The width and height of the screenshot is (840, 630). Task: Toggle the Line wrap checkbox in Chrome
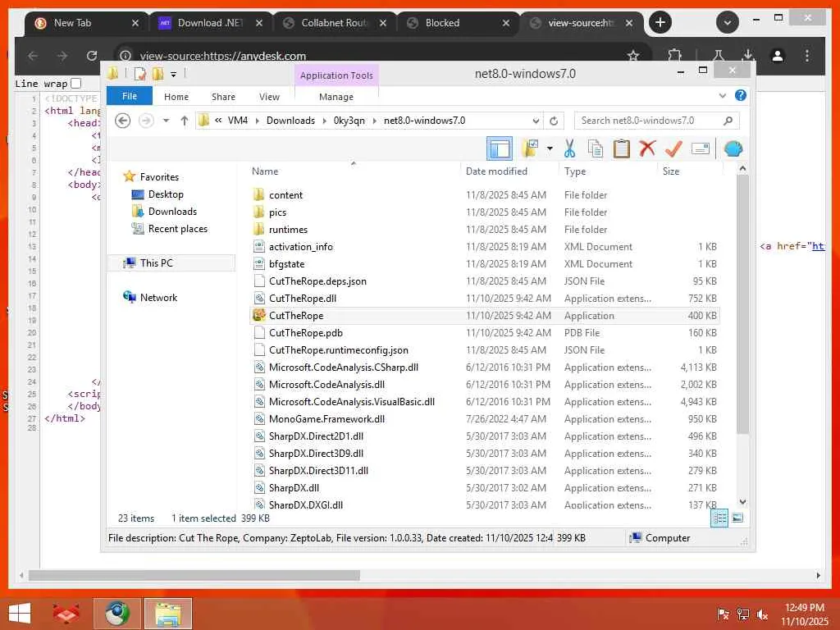point(76,83)
